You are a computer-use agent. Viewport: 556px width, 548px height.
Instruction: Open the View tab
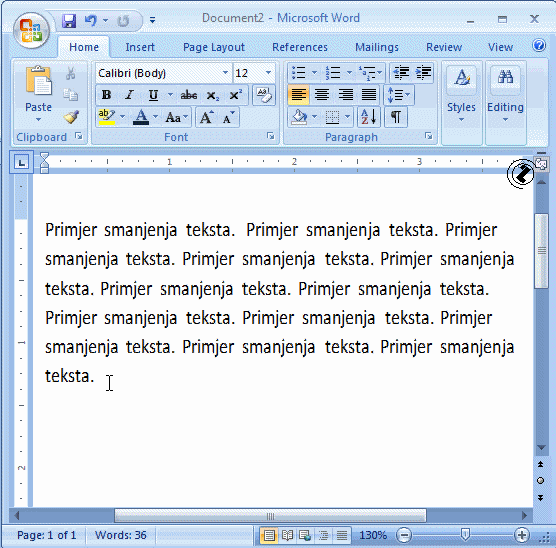[x=500, y=47]
